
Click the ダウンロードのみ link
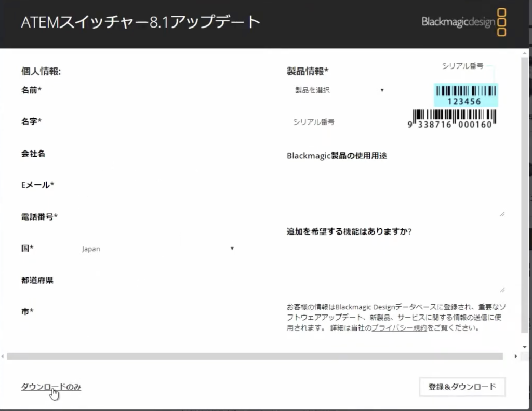point(50,387)
